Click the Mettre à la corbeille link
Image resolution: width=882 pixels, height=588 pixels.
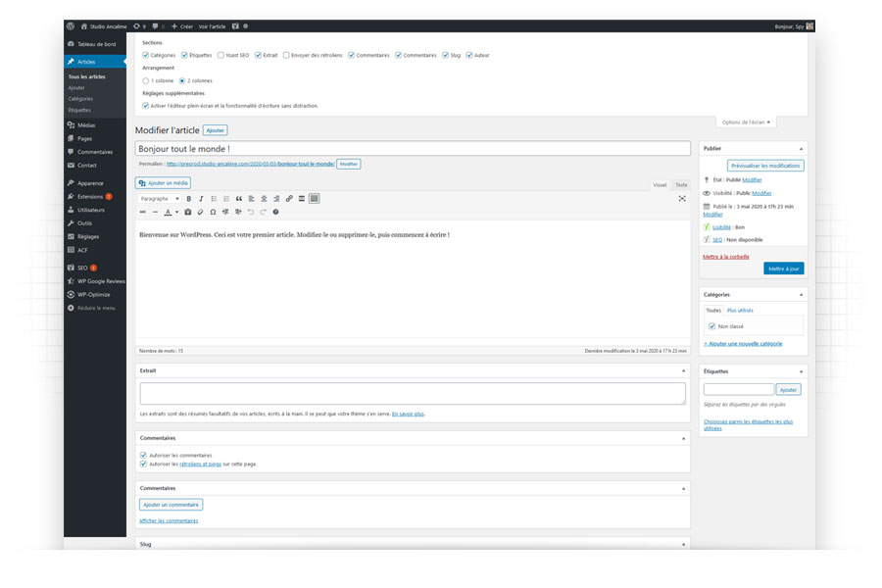725,257
